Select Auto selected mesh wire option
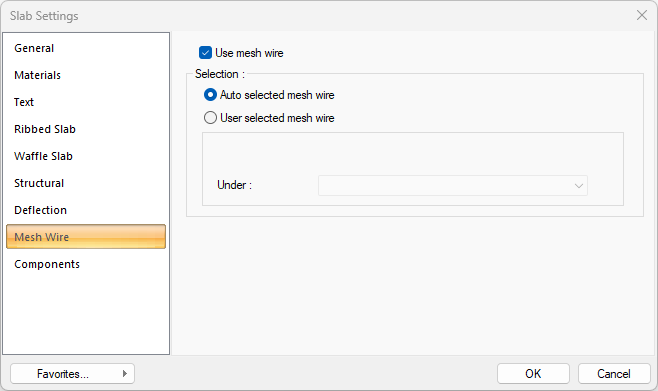Image resolution: width=658 pixels, height=391 pixels. click(210, 95)
